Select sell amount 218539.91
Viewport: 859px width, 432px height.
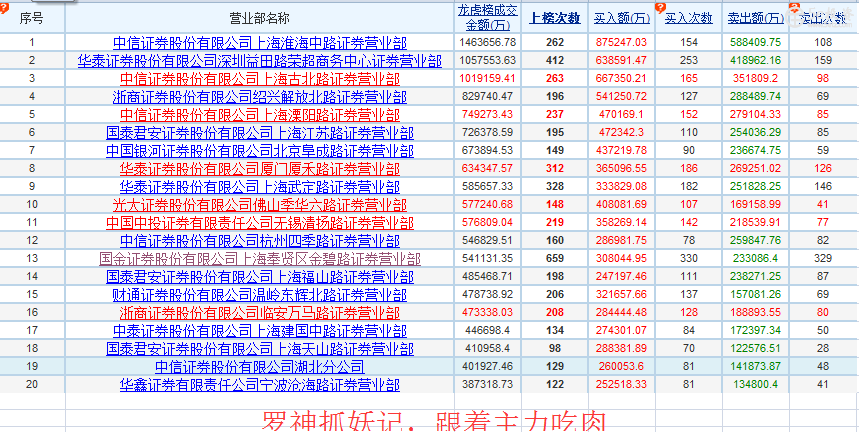coord(756,223)
